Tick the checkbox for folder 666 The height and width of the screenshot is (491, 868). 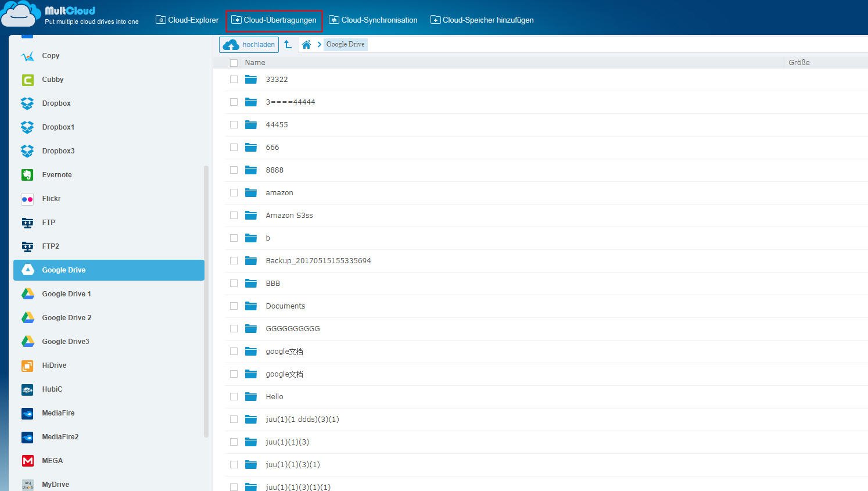coord(234,148)
